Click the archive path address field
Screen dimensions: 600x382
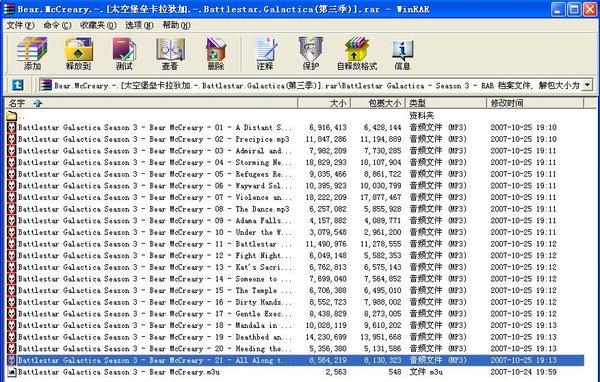(316, 85)
